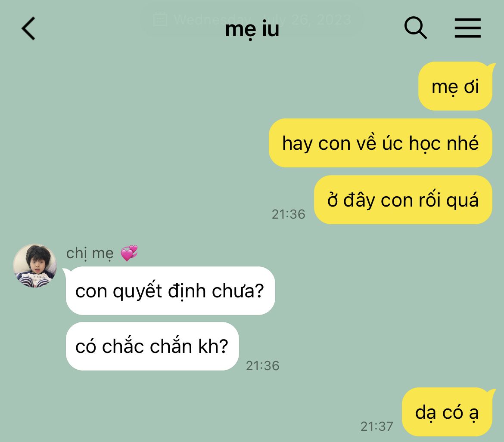The width and height of the screenshot is (504, 442).
Task: Tap the 21:36 timestamp beside yellow bubble
Action: pyautogui.click(x=288, y=214)
